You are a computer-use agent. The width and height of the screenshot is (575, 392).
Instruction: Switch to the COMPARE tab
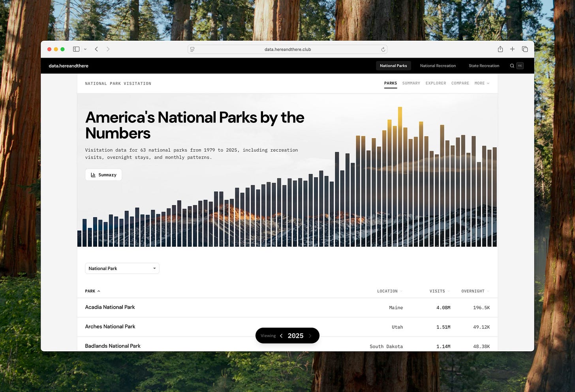click(x=460, y=83)
